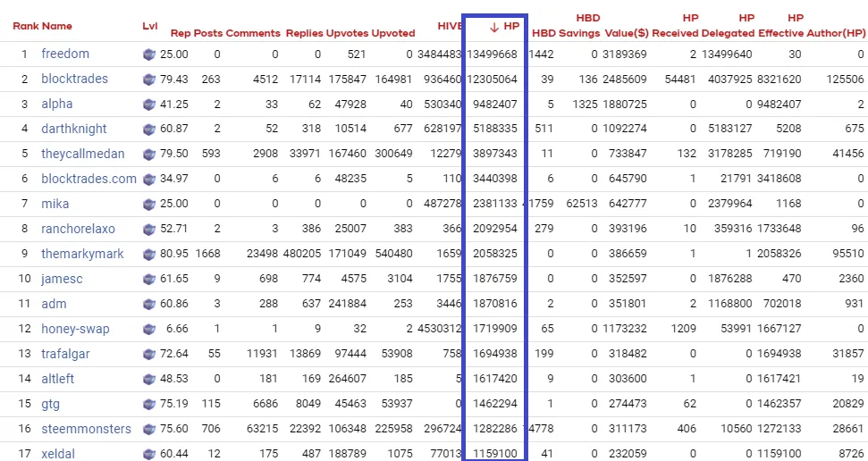Sort table by HP Delegated column header
The image size is (868, 461).
[x=728, y=26]
